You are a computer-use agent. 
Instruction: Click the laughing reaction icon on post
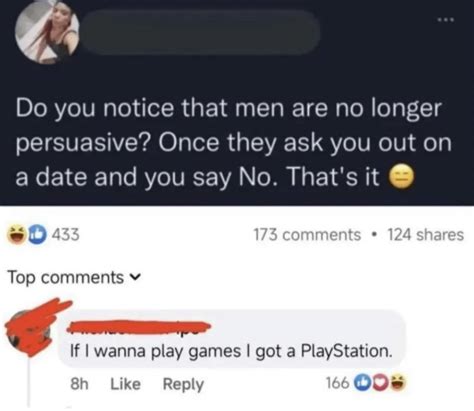coord(17,234)
